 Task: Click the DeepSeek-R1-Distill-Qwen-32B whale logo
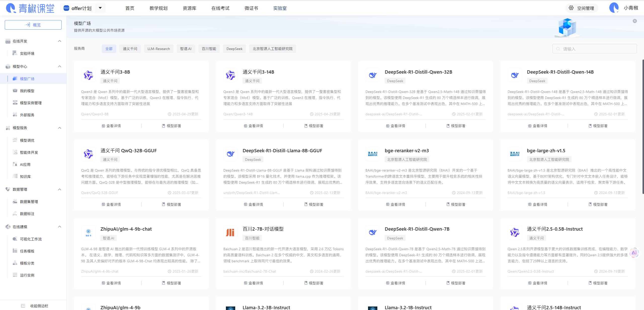pyautogui.click(x=373, y=75)
